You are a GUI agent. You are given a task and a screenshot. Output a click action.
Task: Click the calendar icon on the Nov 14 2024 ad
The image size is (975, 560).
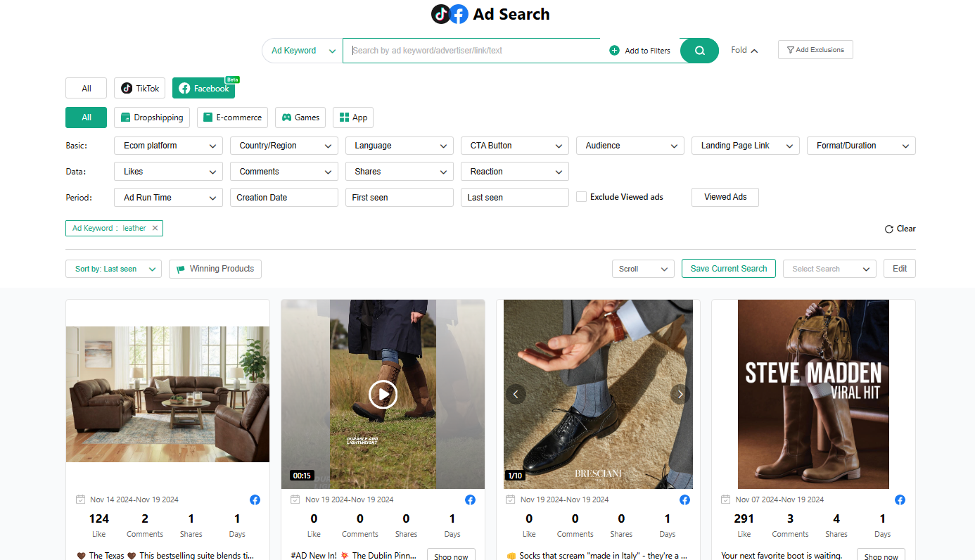click(80, 499)
